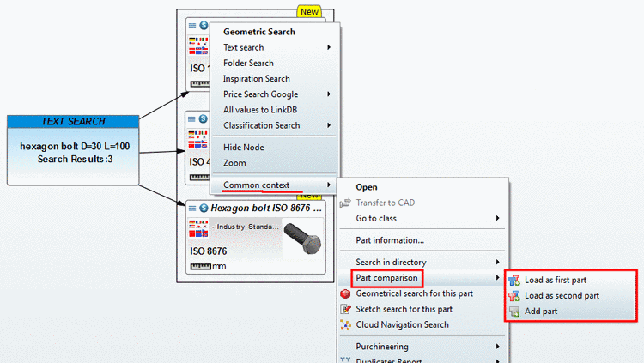Click blue S icon on the top result card
This screenshot has height=363, width=644.
pos(204,26)
